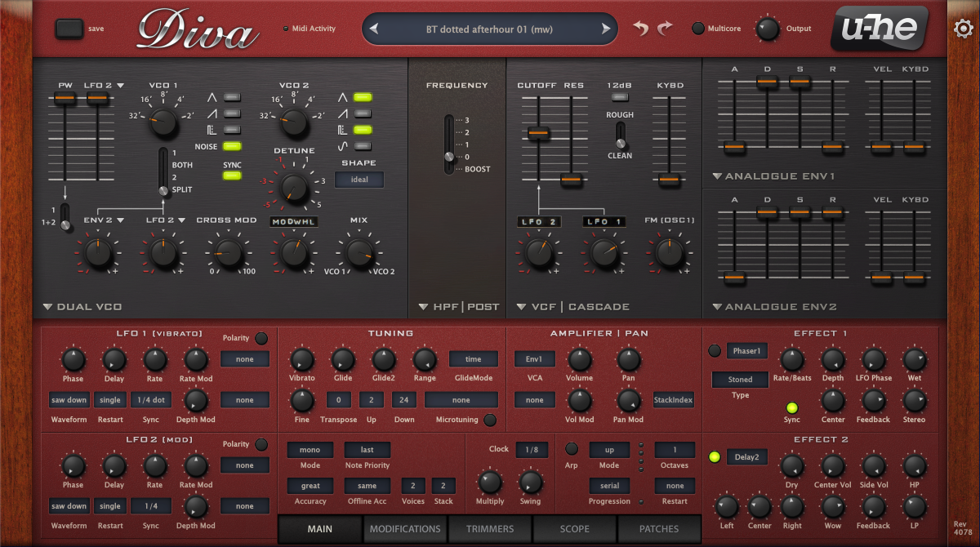Click the u-he logo
Screen dimensions: 980x547
coord(880,29)
